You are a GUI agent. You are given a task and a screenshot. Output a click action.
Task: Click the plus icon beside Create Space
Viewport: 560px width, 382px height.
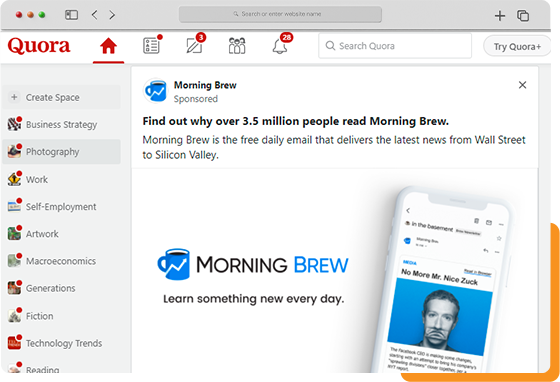(14, 97)
